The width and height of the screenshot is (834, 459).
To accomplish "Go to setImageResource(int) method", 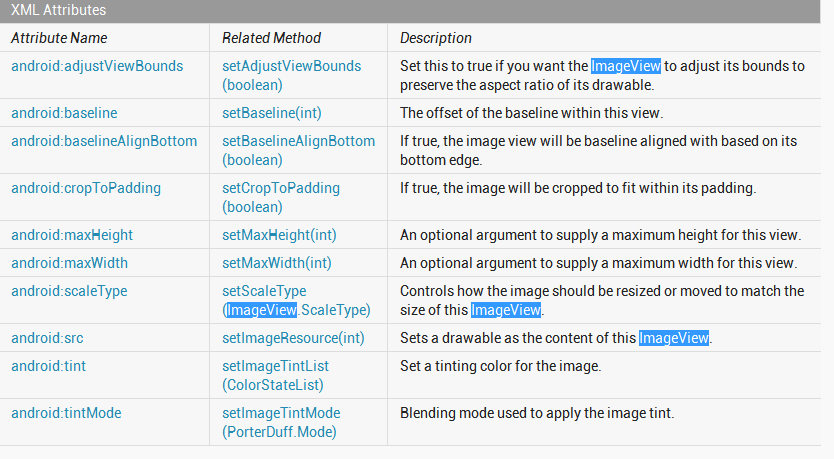I will (293, 338).
